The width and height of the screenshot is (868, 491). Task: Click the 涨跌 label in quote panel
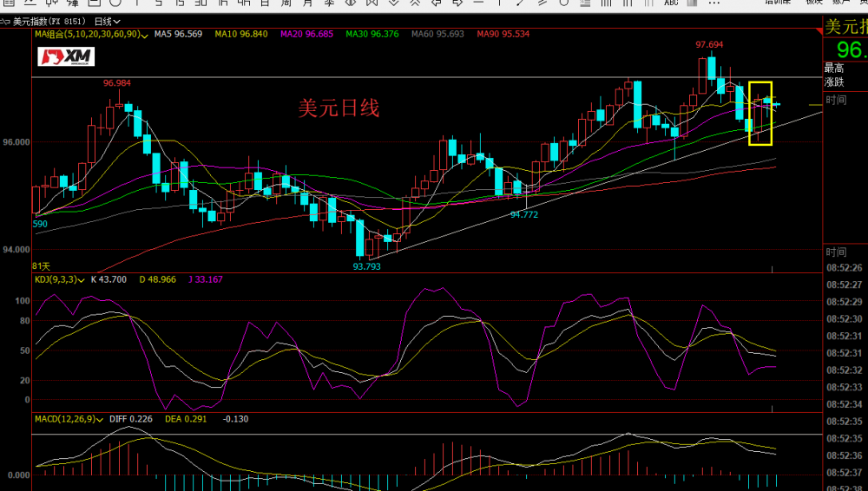click(834, 82)
